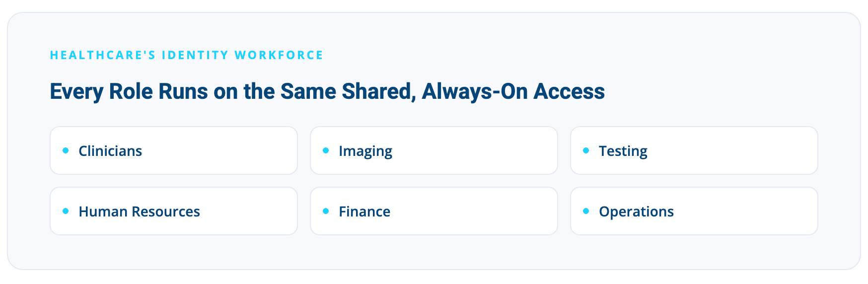The image size is (868, 284).
Task: Select the Imaging role card
Action: pos(434,150)
